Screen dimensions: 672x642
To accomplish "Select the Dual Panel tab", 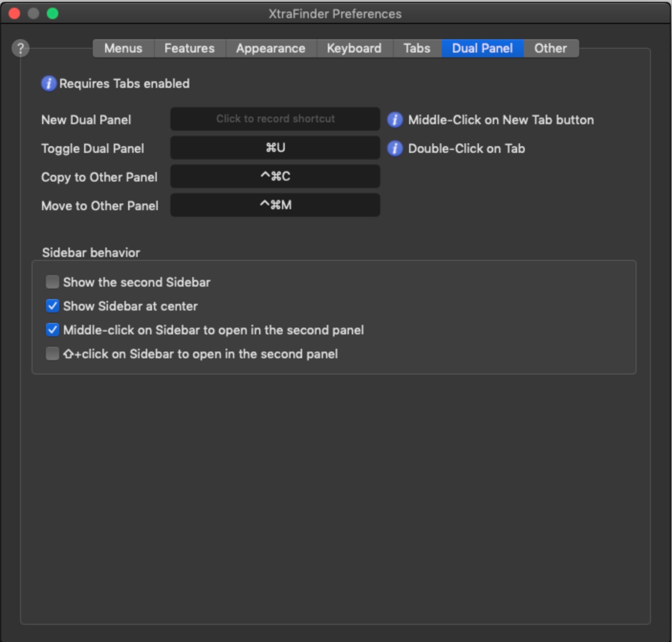I will (482, 48).
